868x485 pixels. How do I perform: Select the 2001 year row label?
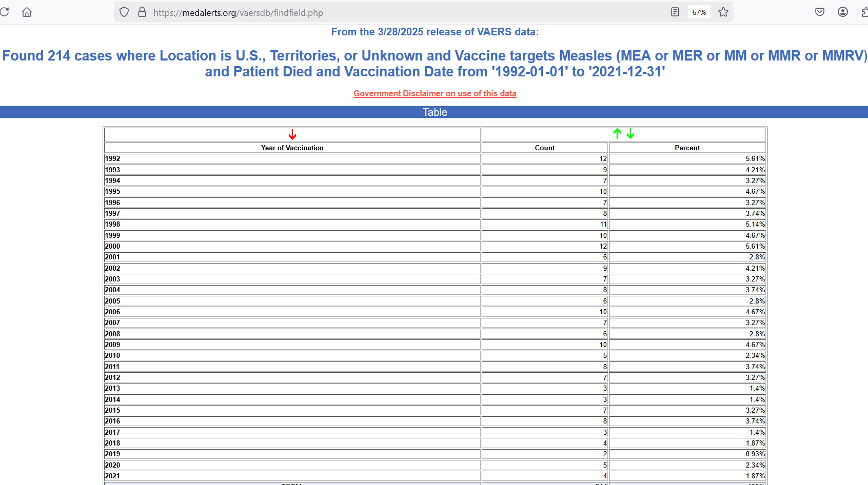coord(112,257)
